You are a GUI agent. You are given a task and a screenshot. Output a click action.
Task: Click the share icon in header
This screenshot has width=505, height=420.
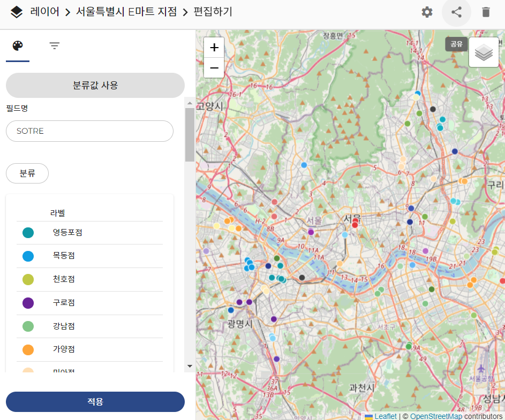pos(456,12)
